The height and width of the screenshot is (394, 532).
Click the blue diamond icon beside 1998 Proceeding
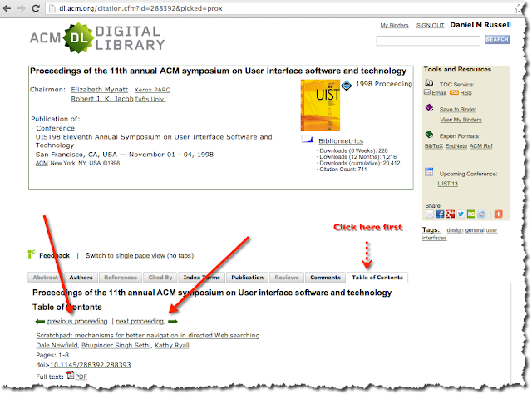click(x=347, y=86)
